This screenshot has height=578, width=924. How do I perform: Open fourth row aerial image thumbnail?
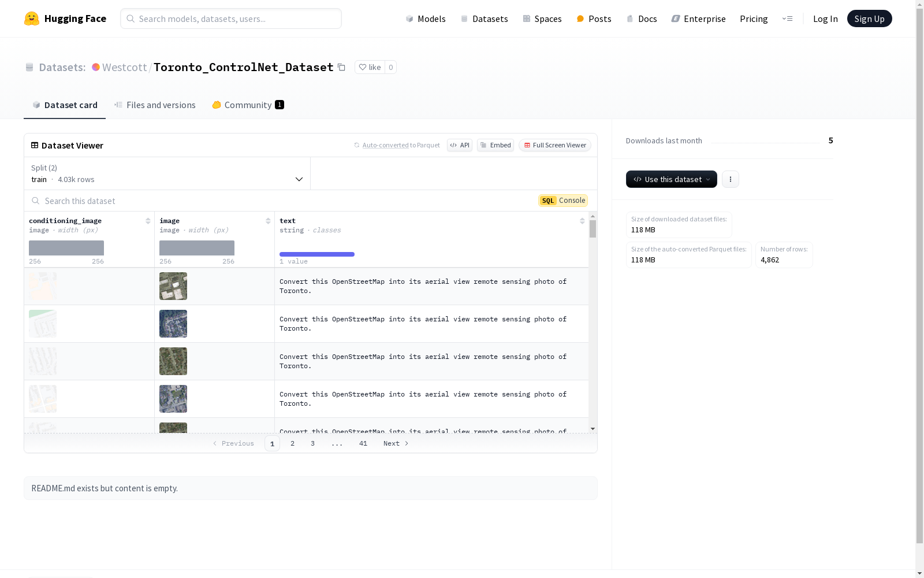[173, 399]
